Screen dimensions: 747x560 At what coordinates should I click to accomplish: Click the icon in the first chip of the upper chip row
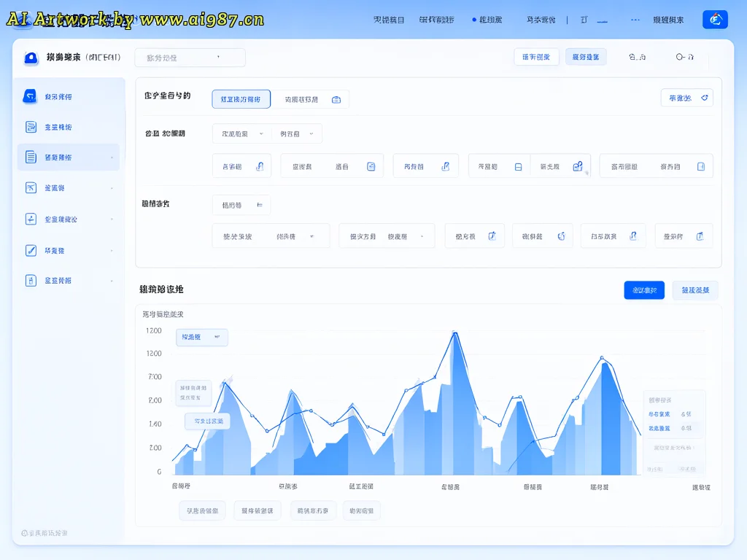[x=260, y=166]
